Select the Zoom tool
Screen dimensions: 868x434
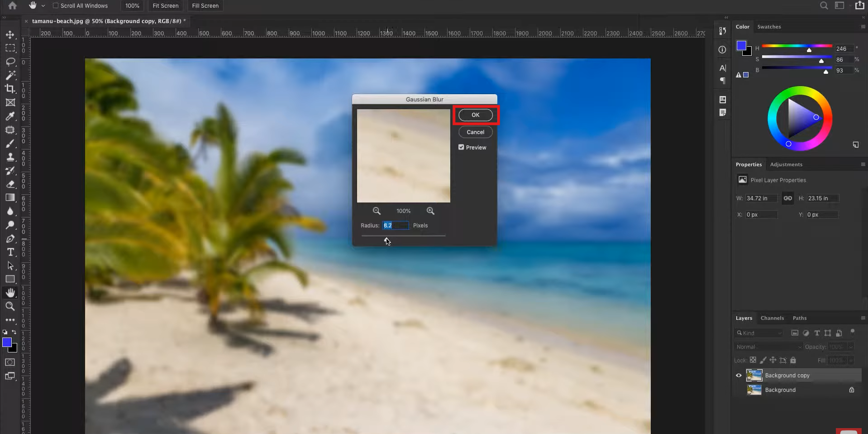point(10,307)
